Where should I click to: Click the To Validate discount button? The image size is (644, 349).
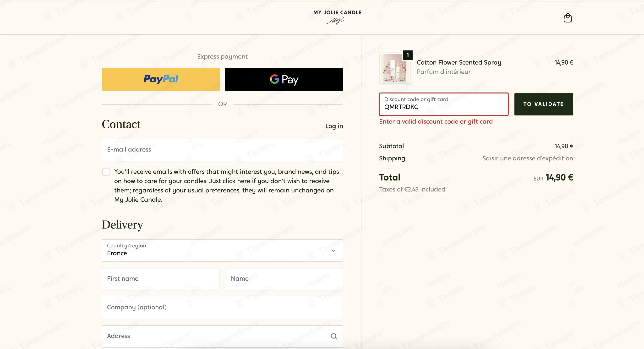(x=544, y=104)
